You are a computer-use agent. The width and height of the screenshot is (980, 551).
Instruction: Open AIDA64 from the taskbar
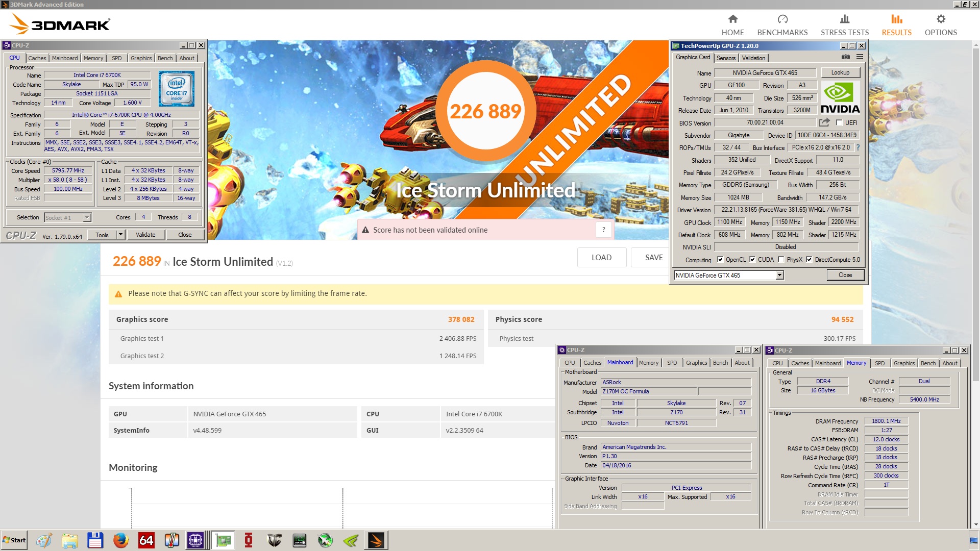pyautogui.click(x=146, y=540)
